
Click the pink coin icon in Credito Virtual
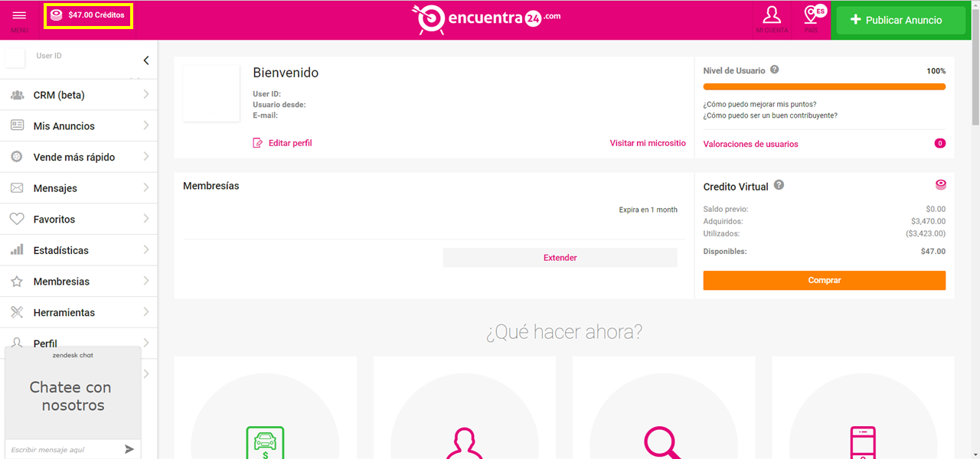click(x=941, y=184)
